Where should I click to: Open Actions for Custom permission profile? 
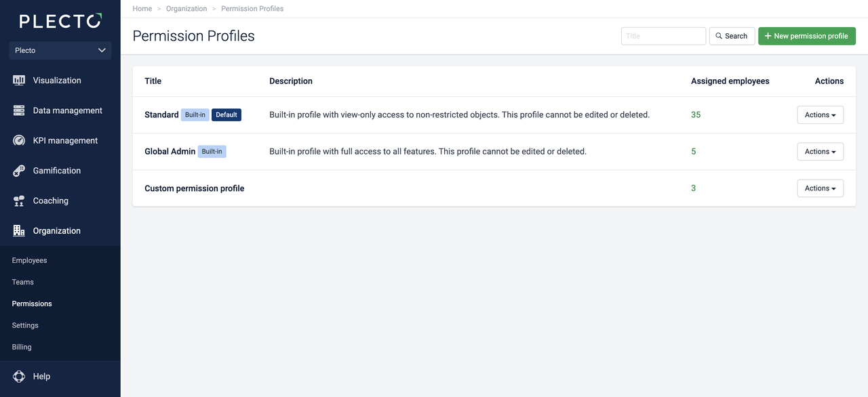click(820, 188)
